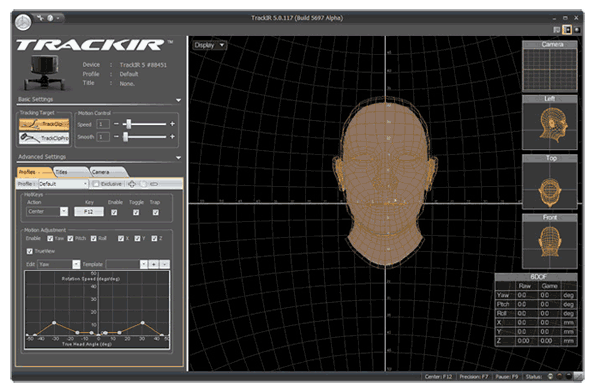
Task: Open the Display dropdown menu
Action: tap(209, 45)
